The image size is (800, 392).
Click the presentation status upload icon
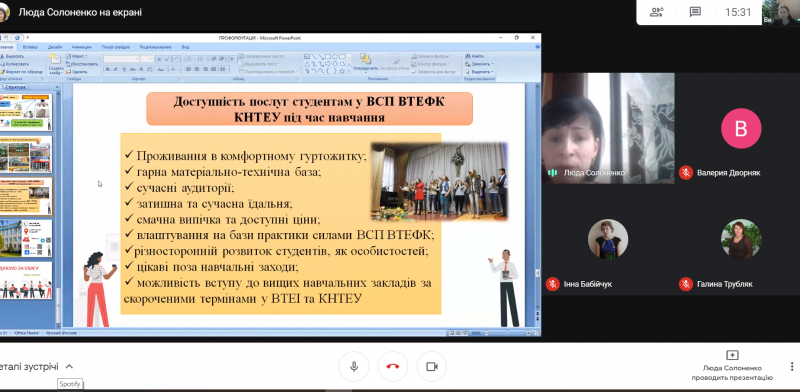[732, 355]
